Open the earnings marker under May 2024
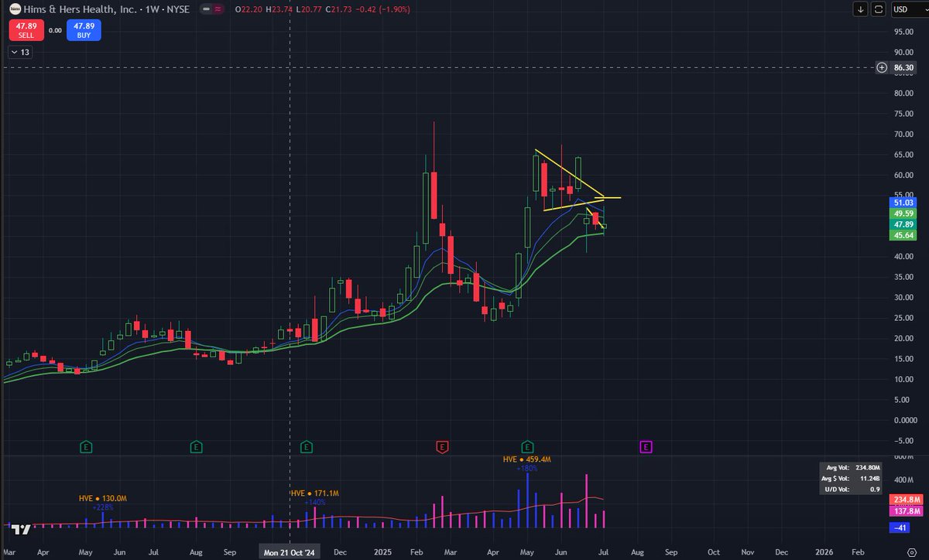The image size is (929, 560). (87, 446)
